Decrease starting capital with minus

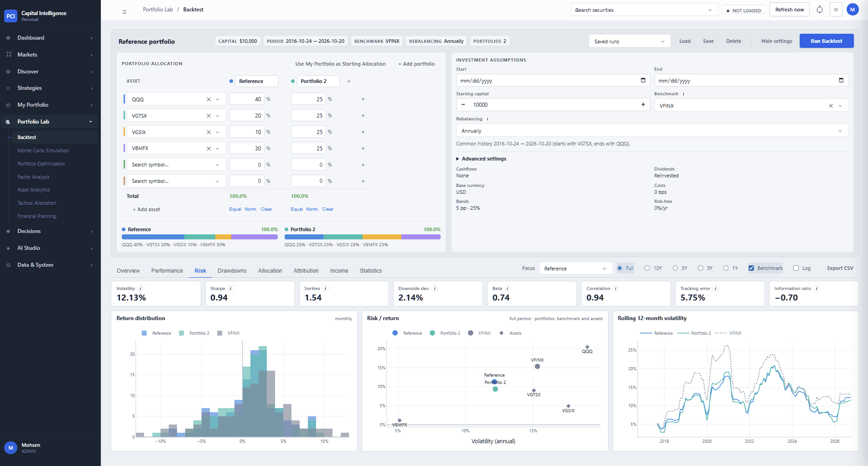coord(463,104)
